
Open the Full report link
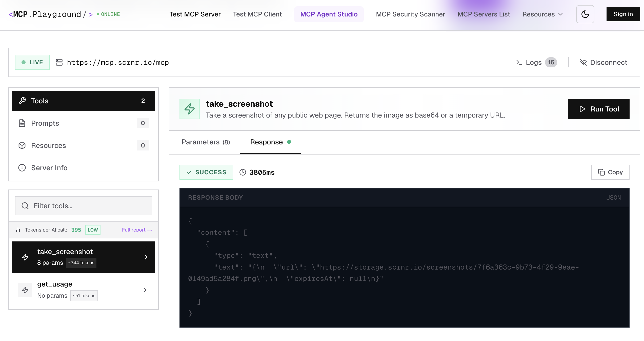[137, 230]
